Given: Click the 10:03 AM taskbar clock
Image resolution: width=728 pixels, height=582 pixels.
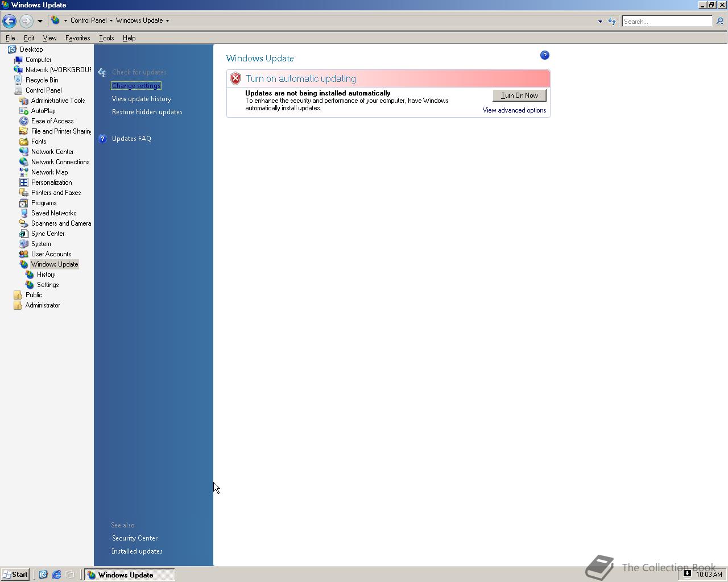Looking at the screenshot, I should tap(709, 575).
